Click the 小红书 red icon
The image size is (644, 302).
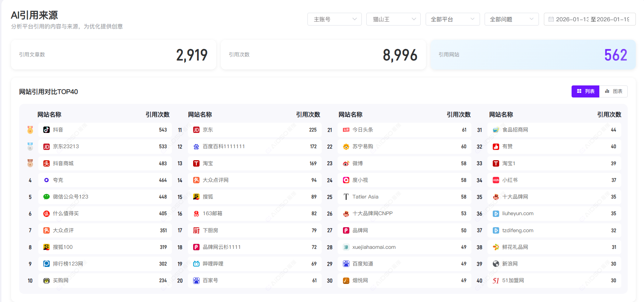click(x=496, y=180)
